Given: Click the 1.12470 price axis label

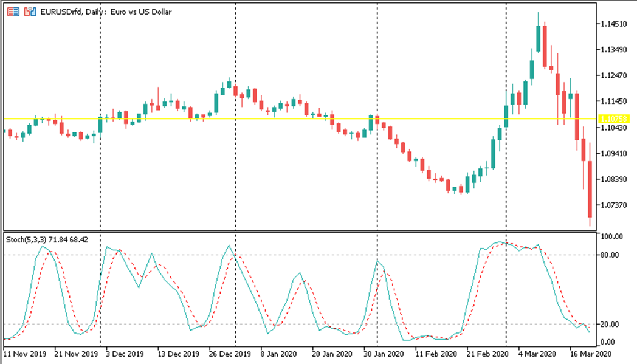Looking at the screenshot, I should (614, 75).
